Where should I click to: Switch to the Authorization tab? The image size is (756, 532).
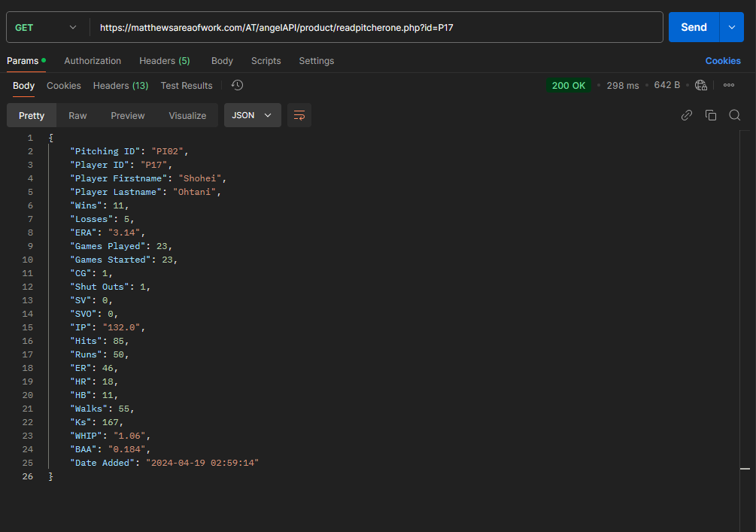point(93,61)
